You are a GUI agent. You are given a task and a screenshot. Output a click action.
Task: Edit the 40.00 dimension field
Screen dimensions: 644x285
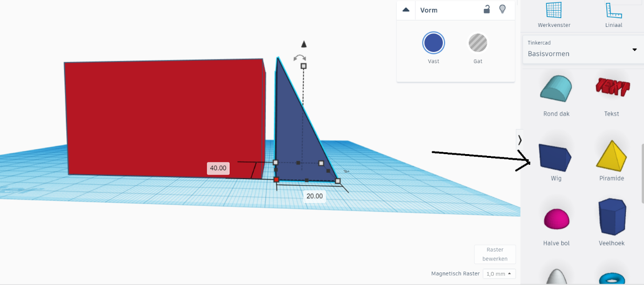(x=218, y=168)
